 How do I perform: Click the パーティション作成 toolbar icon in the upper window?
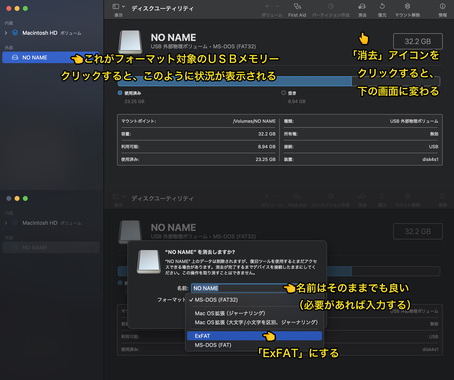pos(331,6)
